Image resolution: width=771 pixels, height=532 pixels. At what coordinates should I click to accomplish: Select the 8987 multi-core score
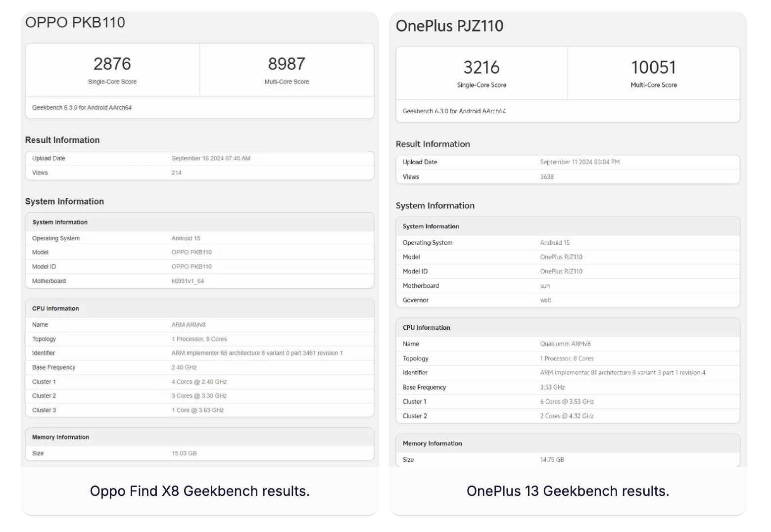point(287,64)
